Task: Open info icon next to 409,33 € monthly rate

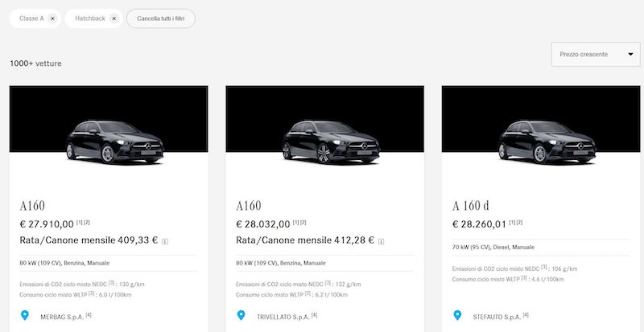Action: tap(165, 242)
